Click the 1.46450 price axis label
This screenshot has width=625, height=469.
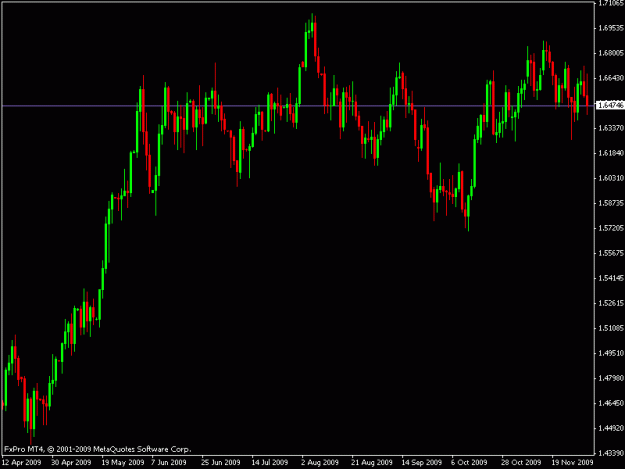click(x=611, y=403)
